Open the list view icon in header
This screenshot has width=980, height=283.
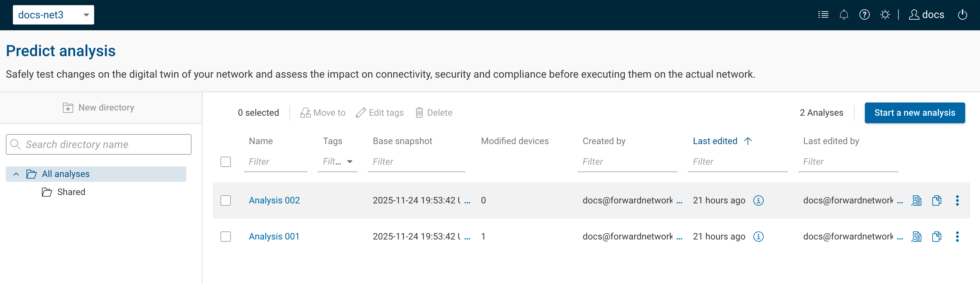click(823, 15)
